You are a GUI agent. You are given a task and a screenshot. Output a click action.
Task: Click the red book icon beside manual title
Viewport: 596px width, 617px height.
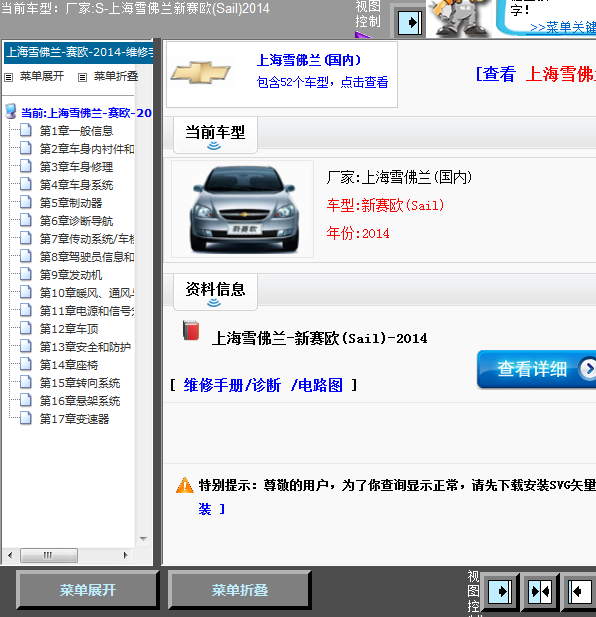coord(191,330)
